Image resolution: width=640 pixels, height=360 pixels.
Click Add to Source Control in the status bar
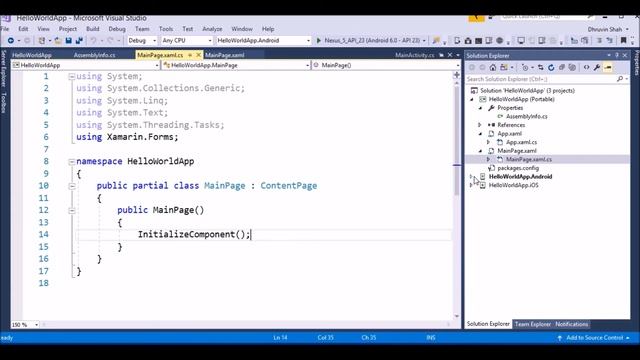pos(595,338)
